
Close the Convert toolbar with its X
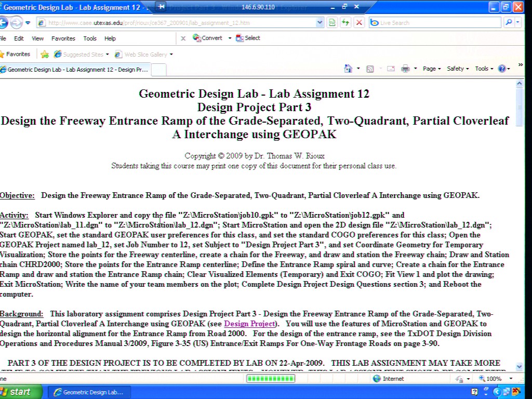tap(183, 38)
